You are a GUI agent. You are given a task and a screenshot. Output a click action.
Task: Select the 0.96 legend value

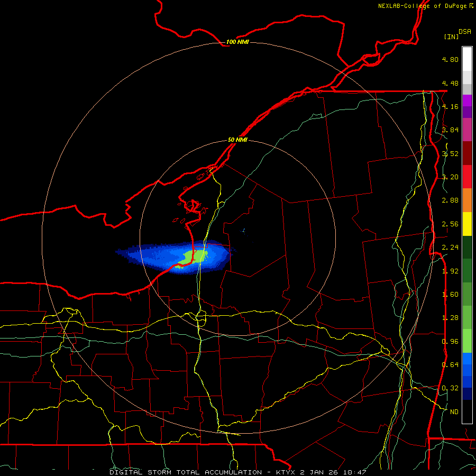450,342
